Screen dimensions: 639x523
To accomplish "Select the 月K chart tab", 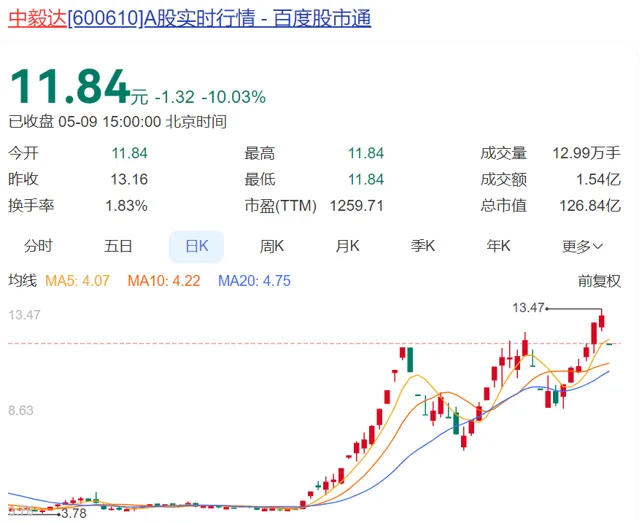I will (x=347, y=246).
